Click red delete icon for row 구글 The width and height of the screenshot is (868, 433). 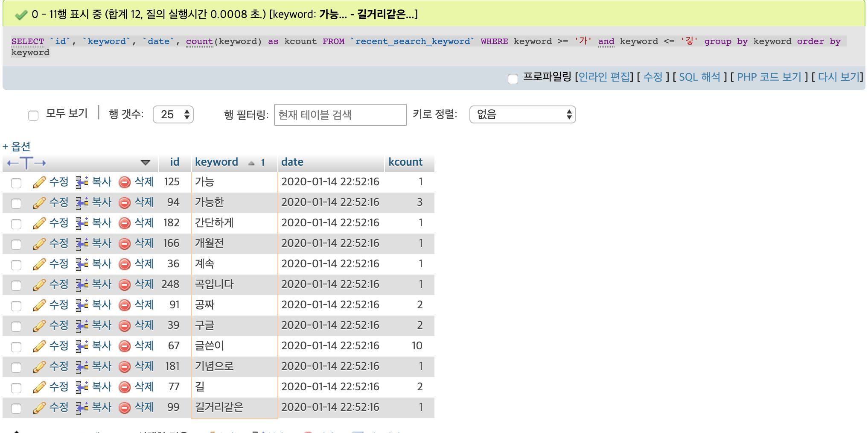[x=125, y=326]
